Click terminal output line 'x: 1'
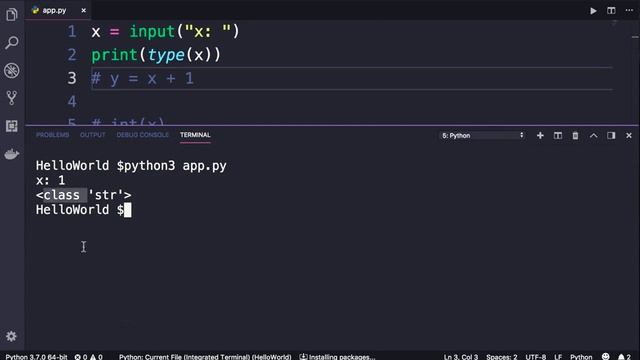 [50, 180]
